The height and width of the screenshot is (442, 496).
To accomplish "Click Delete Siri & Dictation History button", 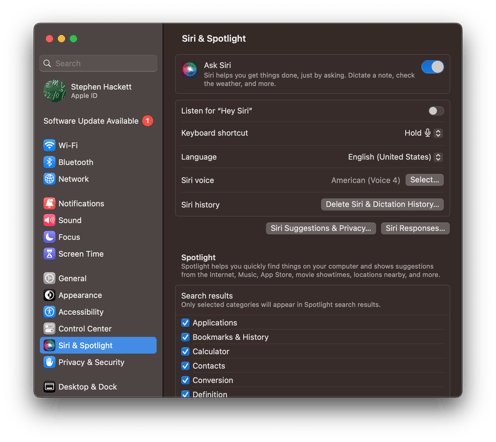I will [x=382, y=204].
